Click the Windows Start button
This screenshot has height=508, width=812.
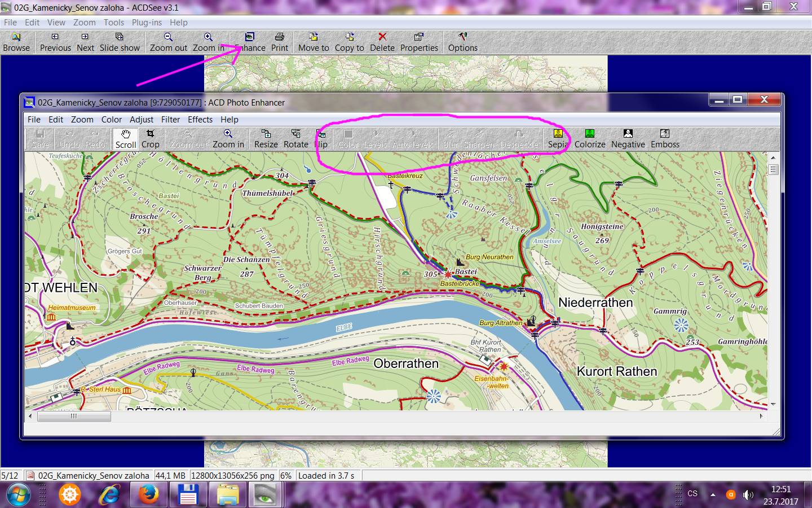pyautogui.click(x=19, y=495)
